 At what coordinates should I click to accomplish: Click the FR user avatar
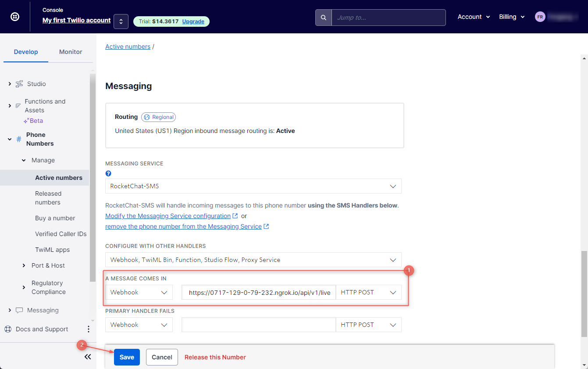click(x=540, y=17)
